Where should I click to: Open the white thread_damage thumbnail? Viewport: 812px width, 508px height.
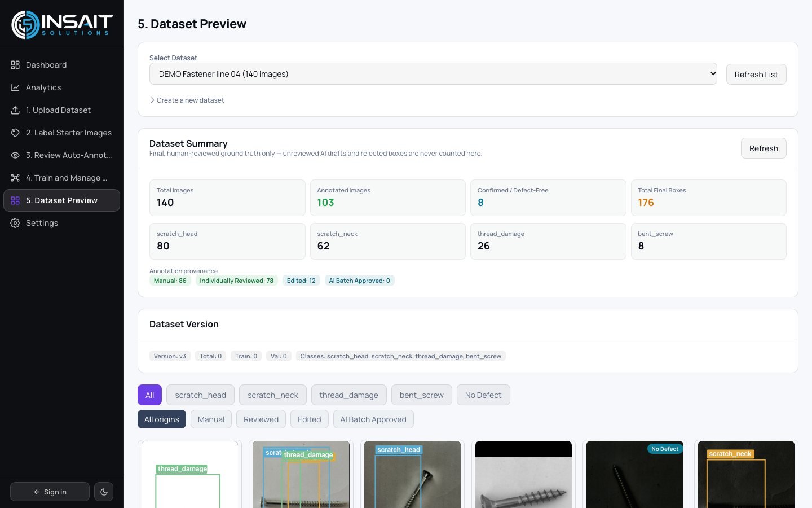coord(189,474)
